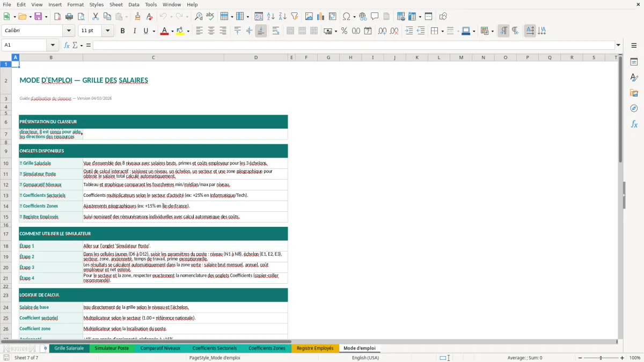This screenshot has height=362, width=644.
Task: Sort descending Z to A
Action: pyautogui.click(x=282, y=17)
